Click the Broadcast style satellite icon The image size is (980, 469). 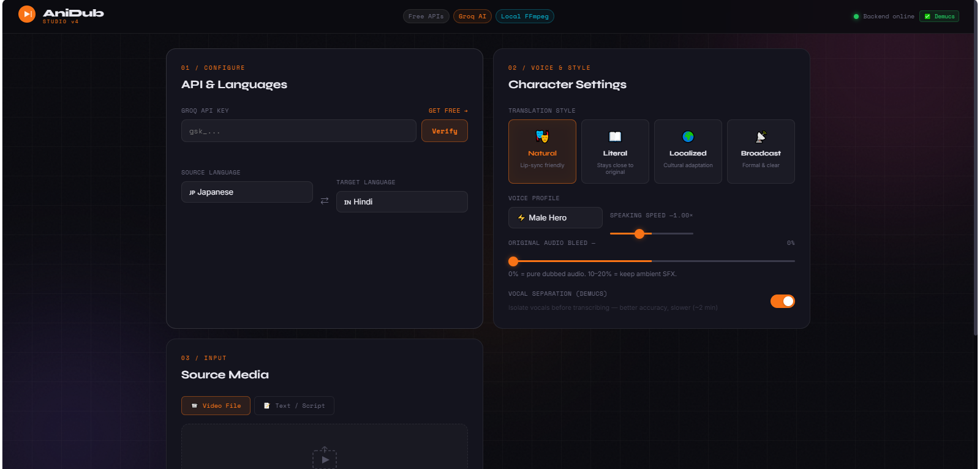761,137
